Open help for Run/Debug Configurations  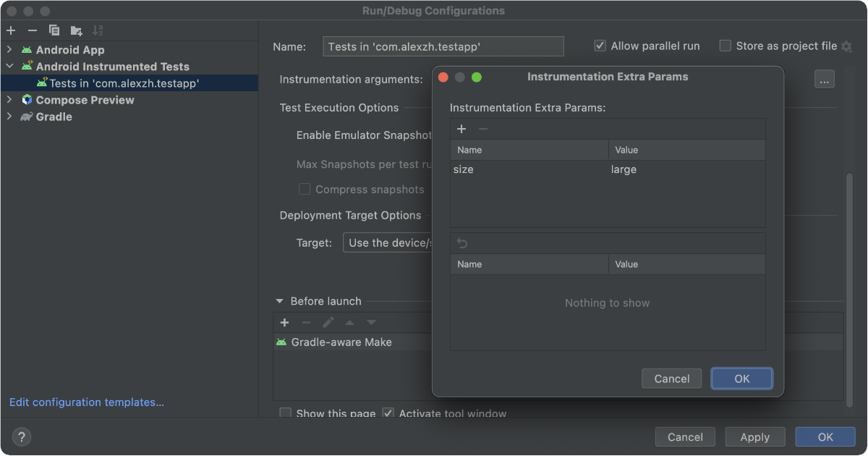[x=22, y=436]
